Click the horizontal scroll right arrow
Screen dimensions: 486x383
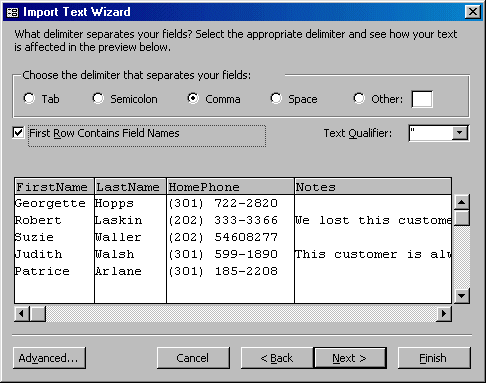(444, 314)
